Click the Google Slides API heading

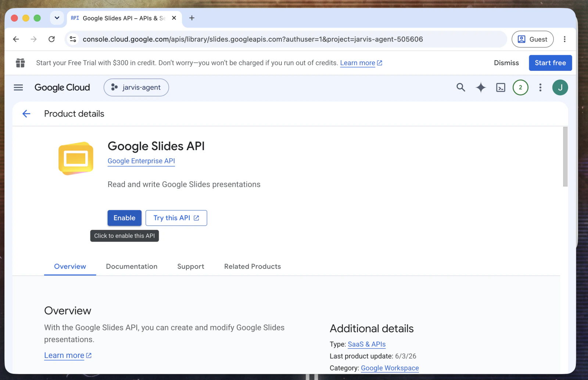(x=156, y=146)
